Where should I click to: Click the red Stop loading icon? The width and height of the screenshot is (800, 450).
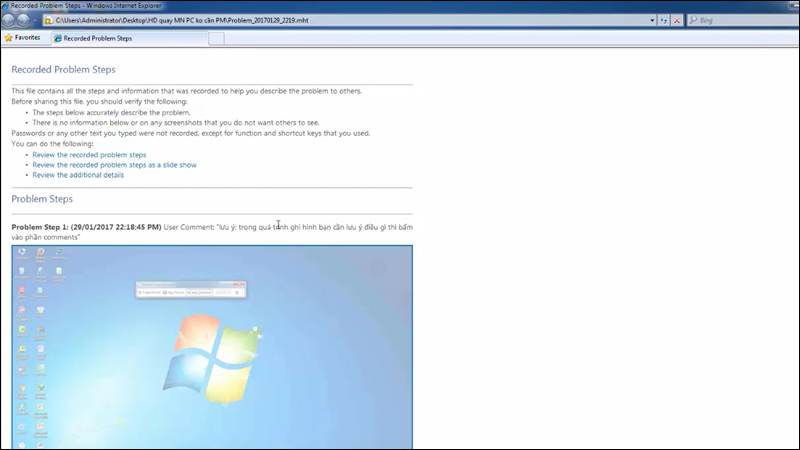pos(677,20)
